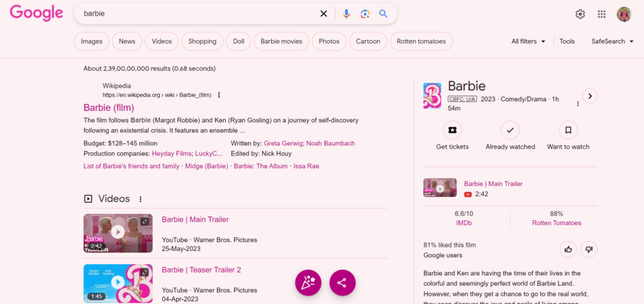Open quick settings gear icon

click(580, 14)
